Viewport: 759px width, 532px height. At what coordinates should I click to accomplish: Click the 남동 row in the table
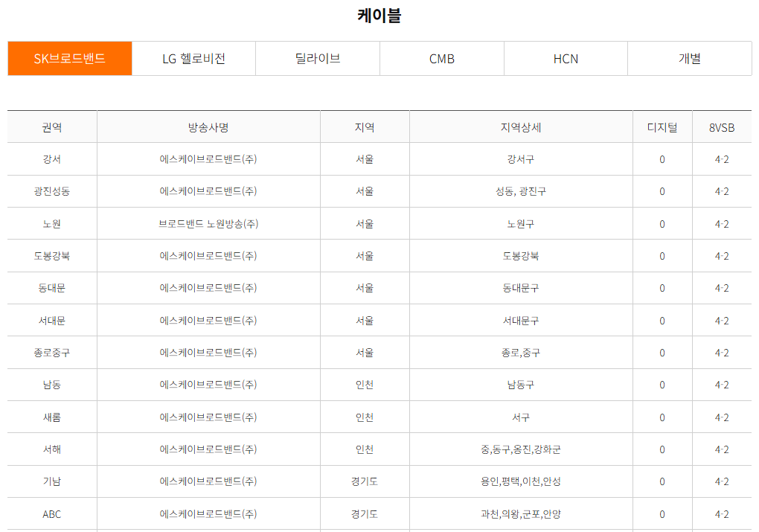pos(51,385)
